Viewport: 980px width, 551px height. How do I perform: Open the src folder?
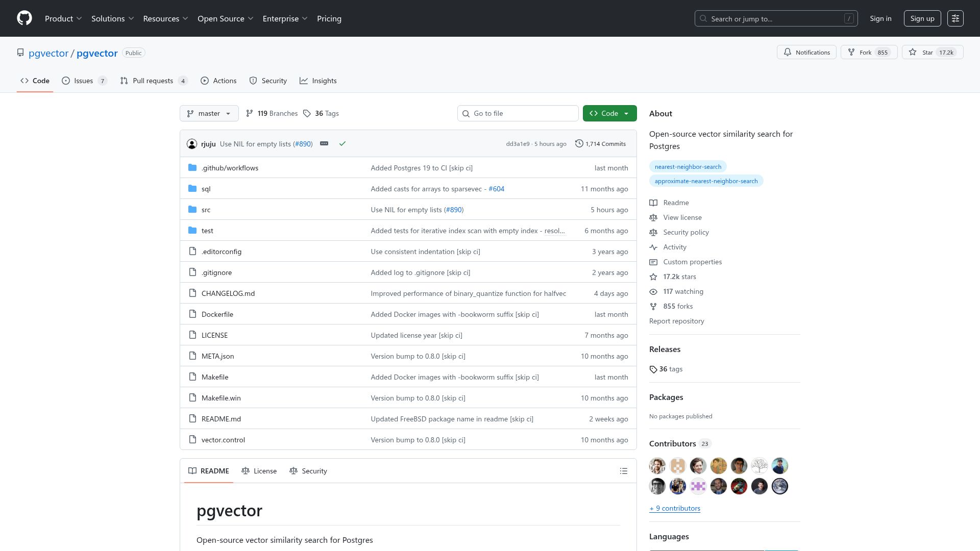[206, 210]
